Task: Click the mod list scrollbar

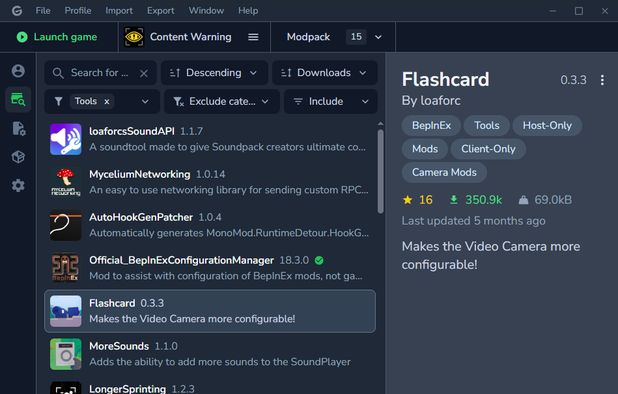Action: (x=380, y=171)
